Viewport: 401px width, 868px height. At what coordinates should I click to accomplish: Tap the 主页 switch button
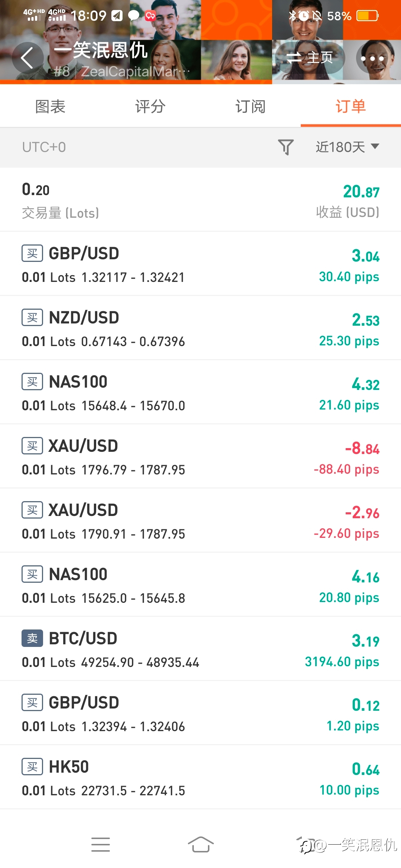pos(310,58)
